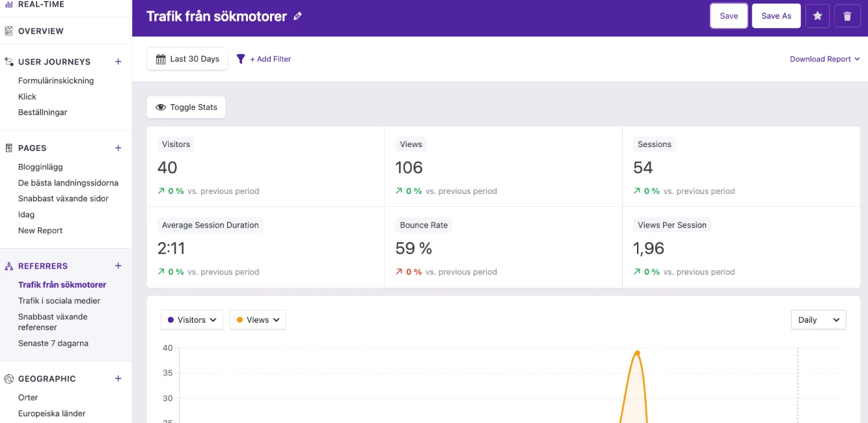Go to the Overview section
868x423 pixels.
41,31
